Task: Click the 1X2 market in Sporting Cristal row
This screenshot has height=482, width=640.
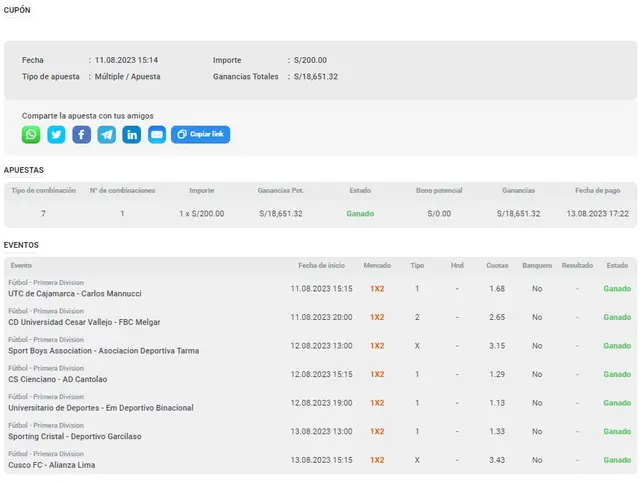Action: pyautogui.click(x=377, y=431)
